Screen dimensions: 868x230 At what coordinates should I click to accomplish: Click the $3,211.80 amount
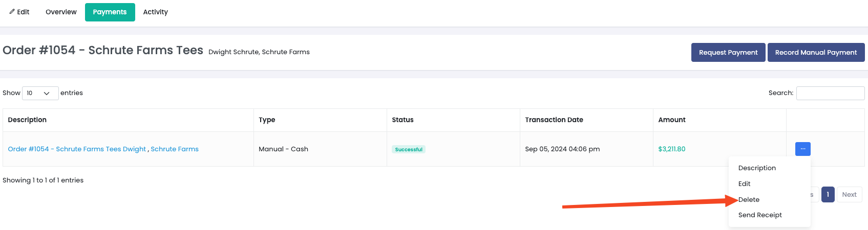[671, 149]
